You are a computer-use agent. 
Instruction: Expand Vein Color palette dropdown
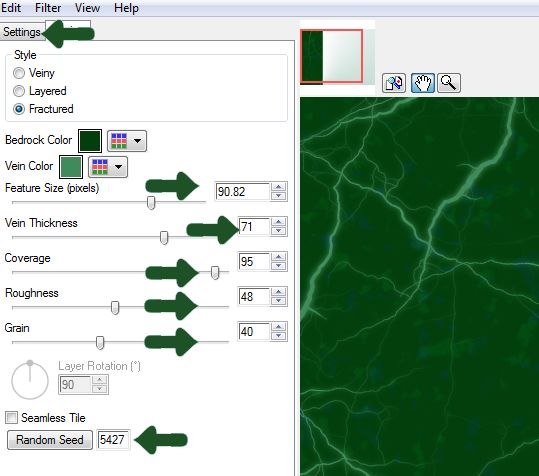(108, 167)
